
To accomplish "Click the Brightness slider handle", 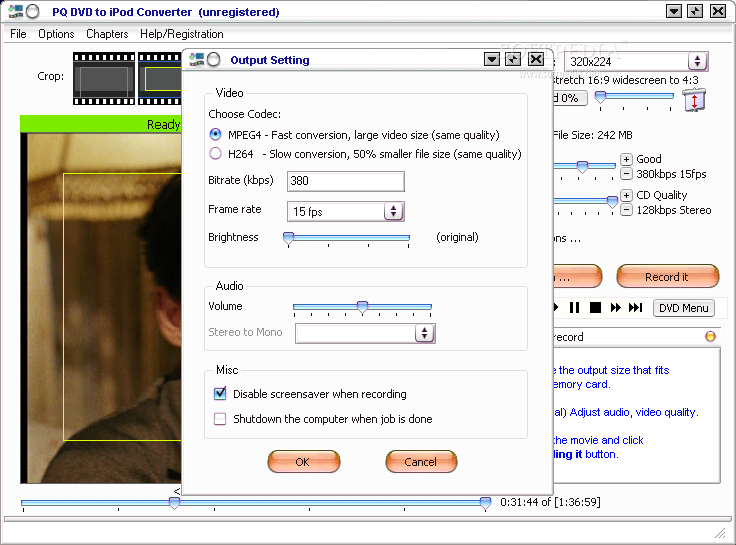I will (289, 238).
